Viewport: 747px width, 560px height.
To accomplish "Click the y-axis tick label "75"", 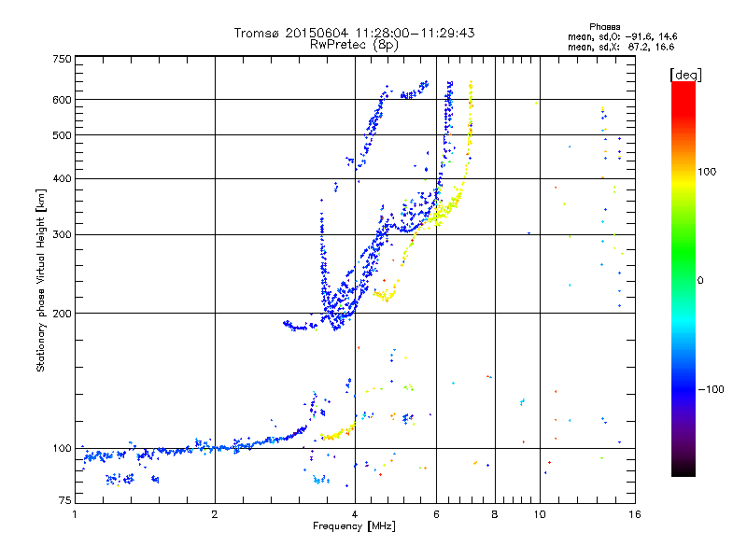I will click(65, 500).
